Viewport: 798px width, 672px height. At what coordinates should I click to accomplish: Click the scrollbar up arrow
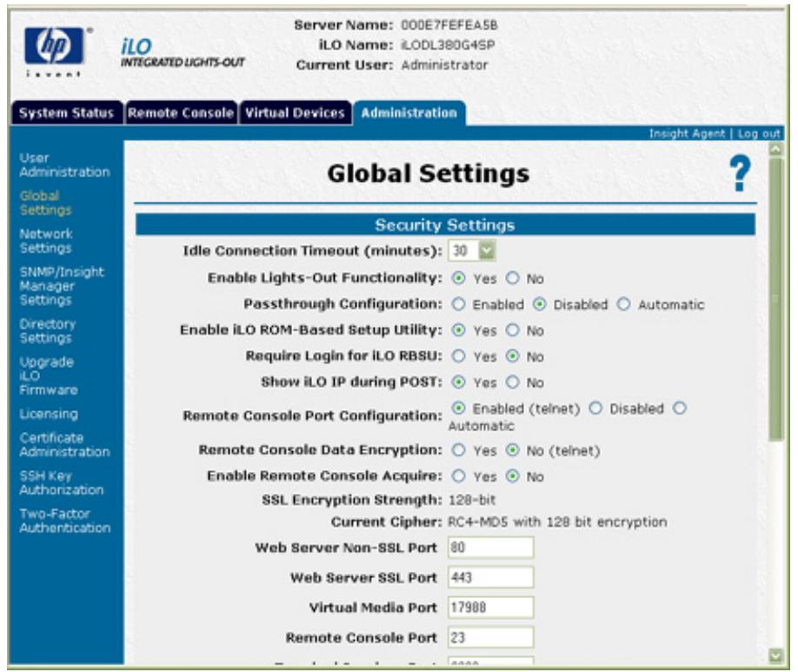[x=775, y=150]
